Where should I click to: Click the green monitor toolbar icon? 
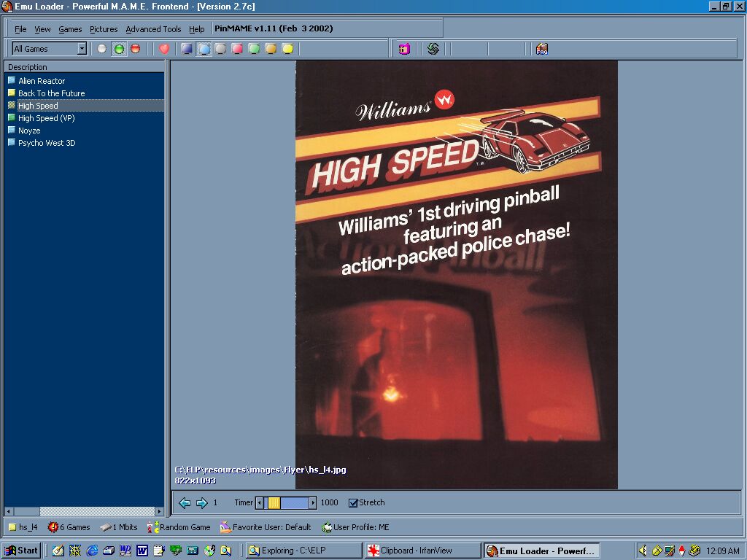[254, 49]
